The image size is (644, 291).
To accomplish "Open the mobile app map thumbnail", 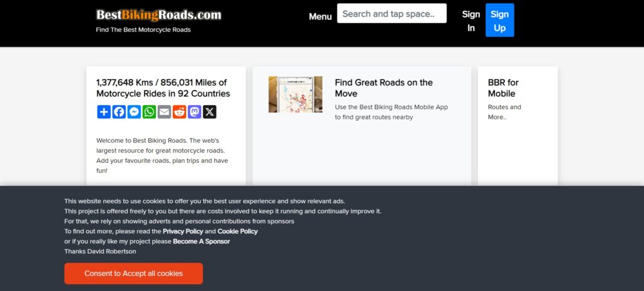I will pos(296,94).
